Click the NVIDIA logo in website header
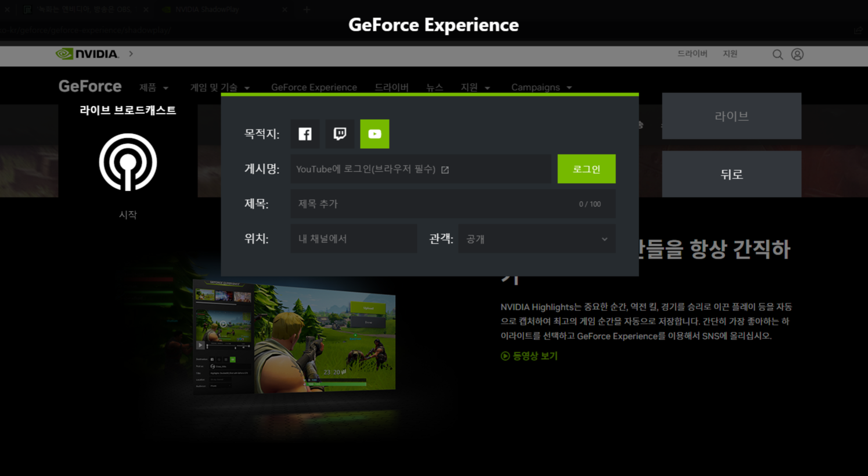The image size is (868, 476). 87,53
